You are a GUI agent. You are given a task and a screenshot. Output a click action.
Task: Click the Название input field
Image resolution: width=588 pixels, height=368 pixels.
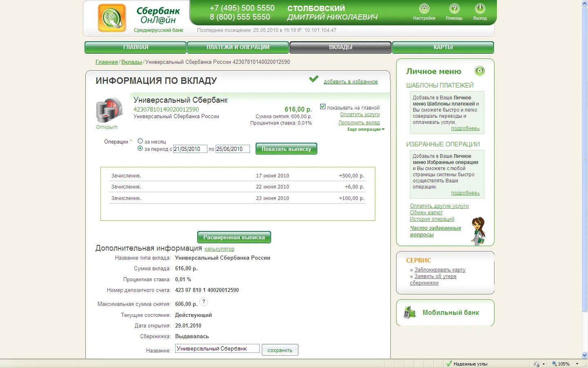point(217,348)
